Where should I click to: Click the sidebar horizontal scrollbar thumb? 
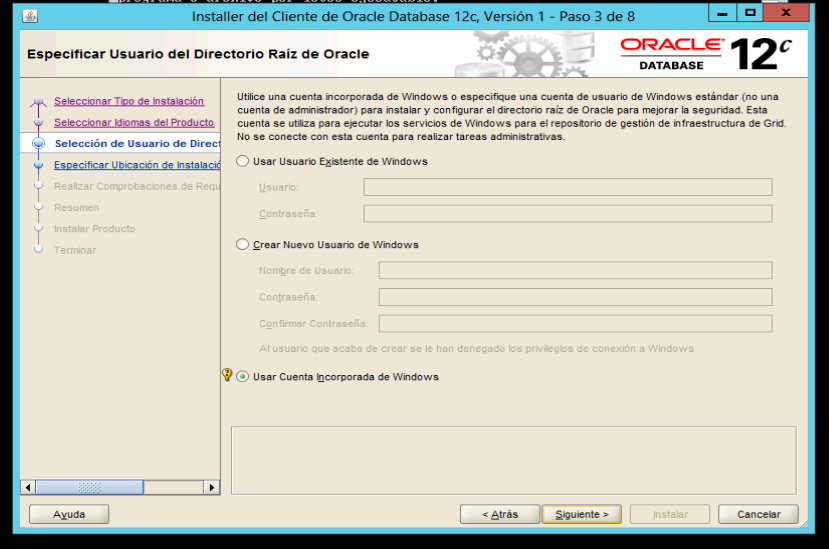click(x=90, y=488)
